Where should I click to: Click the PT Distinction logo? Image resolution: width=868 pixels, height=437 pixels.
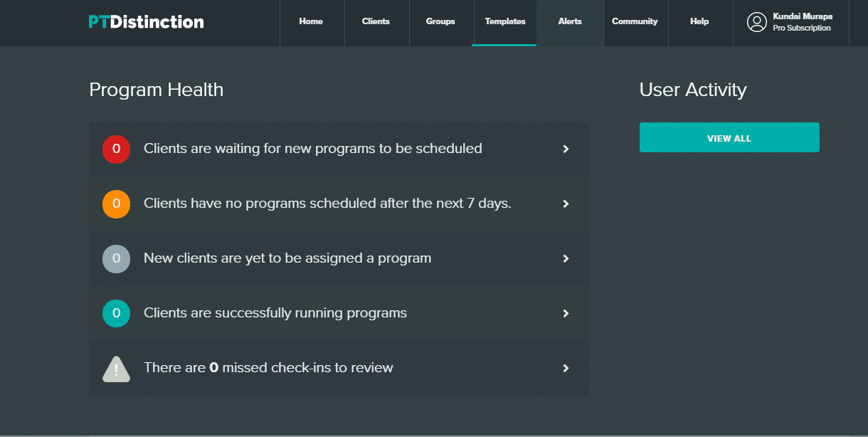tap(146, 22)
